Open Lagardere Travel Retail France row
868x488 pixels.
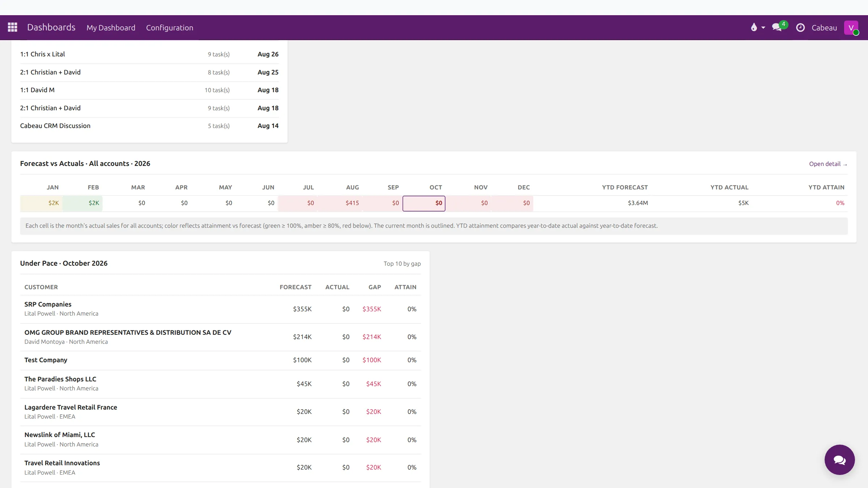(220, 412)
